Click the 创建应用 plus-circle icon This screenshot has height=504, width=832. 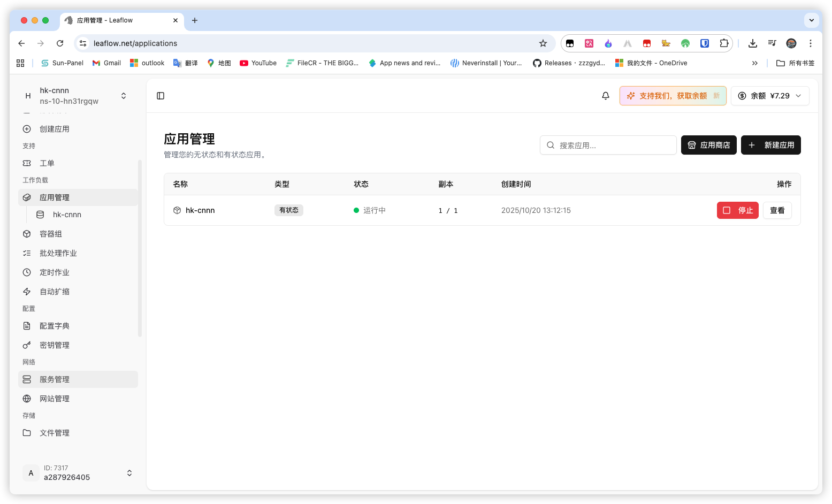(27, 129)
